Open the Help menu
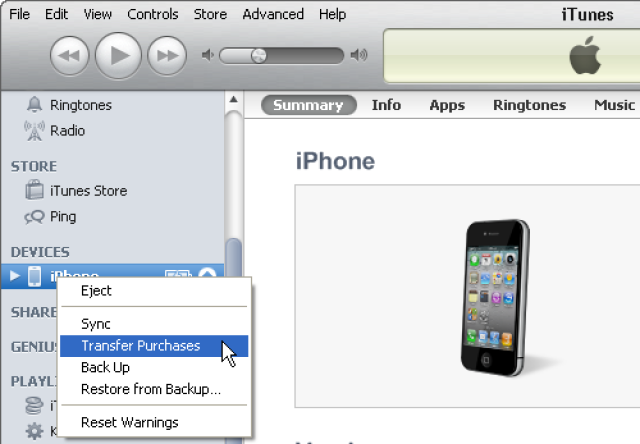Image resolution: width=640 pixels, height=444 pixels. tap(332, 14)
